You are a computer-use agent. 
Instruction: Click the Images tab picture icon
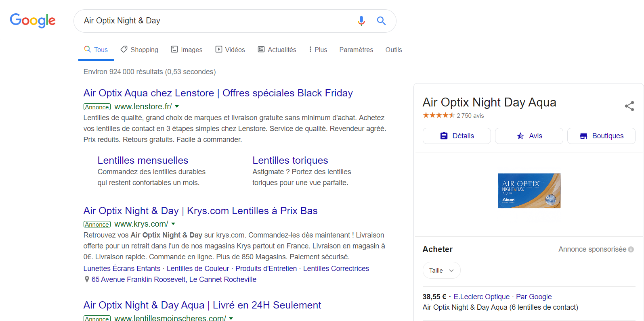pyautogui.click(x=174, y=49)
